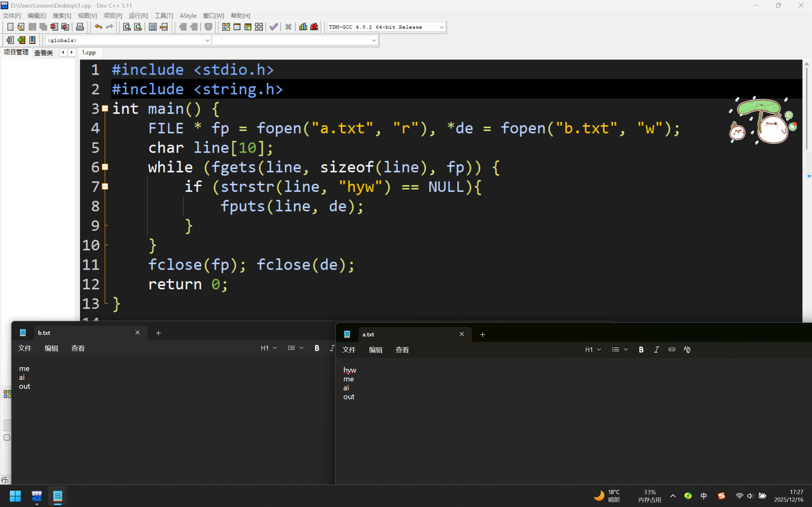Screen dimensions: 812x507
Task: Collapse the while loop fold marker on line 6
Action: (x=105, y=167)
